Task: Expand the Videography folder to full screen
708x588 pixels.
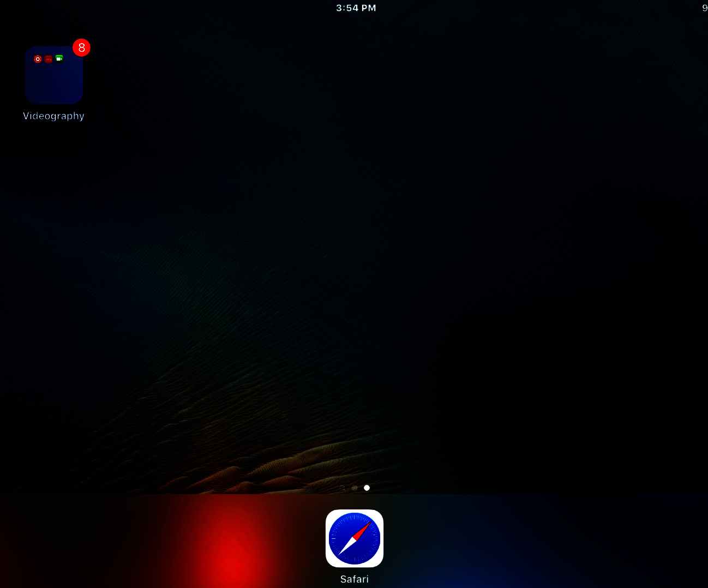Action: [x=53, y=75]
